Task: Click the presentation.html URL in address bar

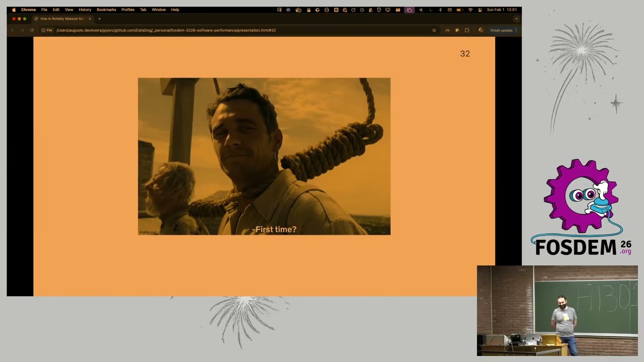Action: coord(166,30)
